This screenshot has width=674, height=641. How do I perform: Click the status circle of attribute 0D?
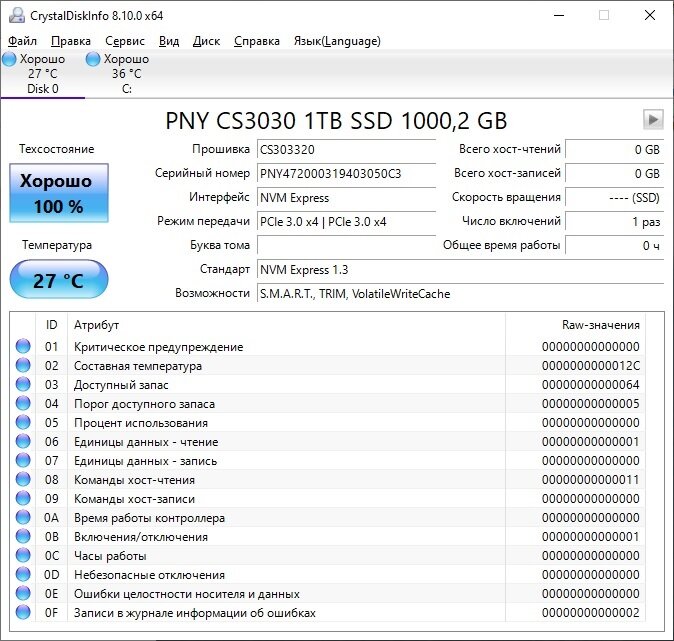pyautogui.click(x=23, y=574)
